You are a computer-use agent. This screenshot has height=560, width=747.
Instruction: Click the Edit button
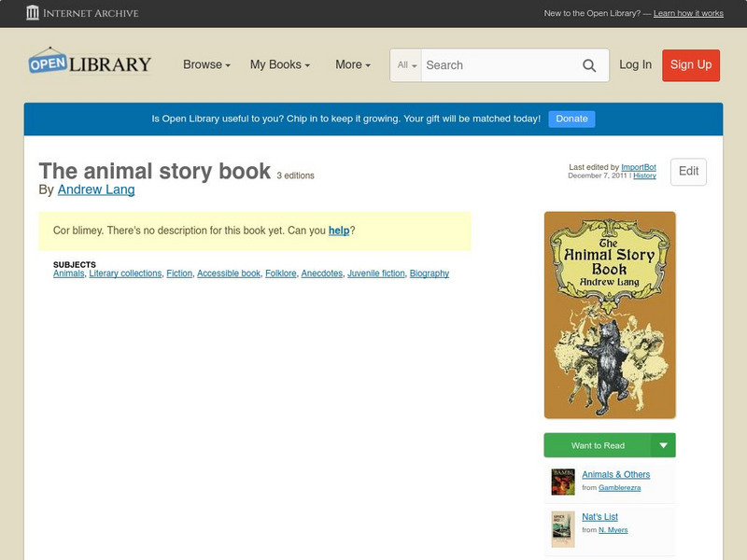688,172
